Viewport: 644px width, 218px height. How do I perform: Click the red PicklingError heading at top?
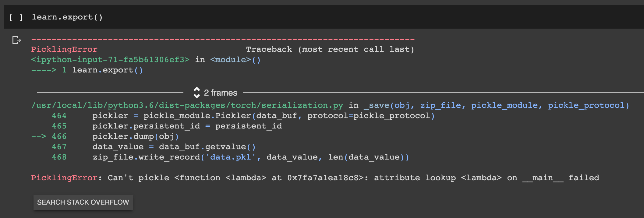click(64, 49)
